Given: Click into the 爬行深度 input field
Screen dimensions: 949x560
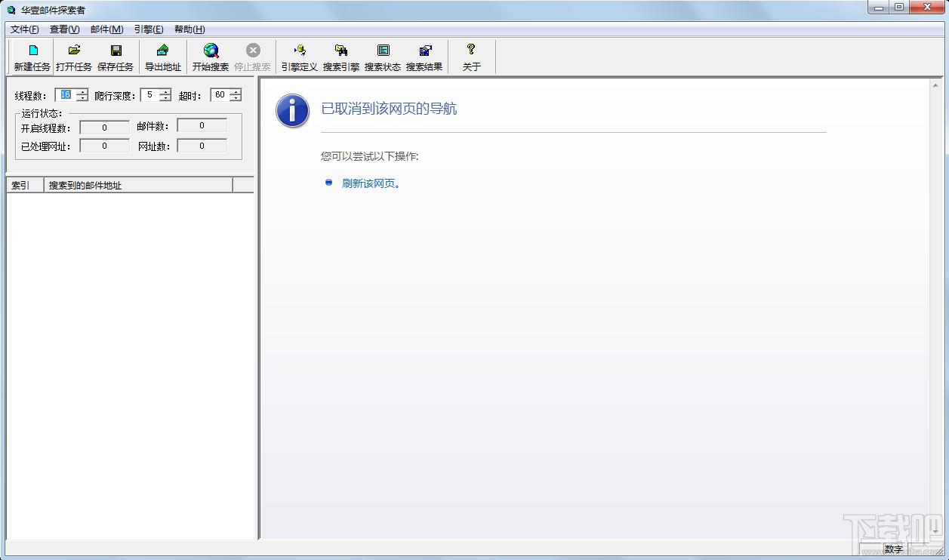Looking at the screenshot, I should [149, 95].
